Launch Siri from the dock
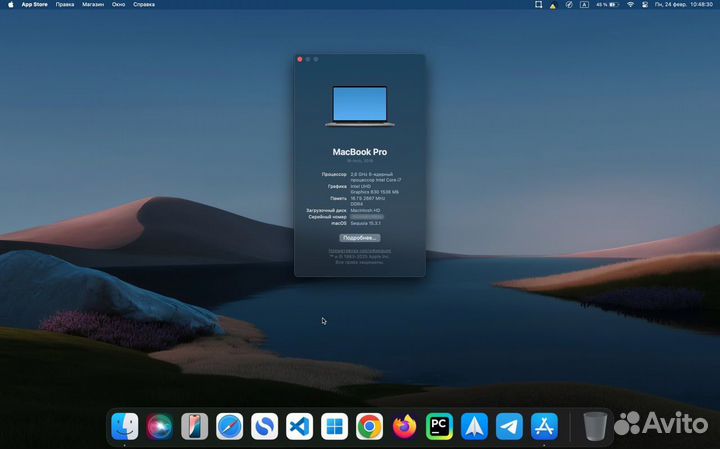The height and width of the screenshot is (449, 720). (x=159, y=427)
